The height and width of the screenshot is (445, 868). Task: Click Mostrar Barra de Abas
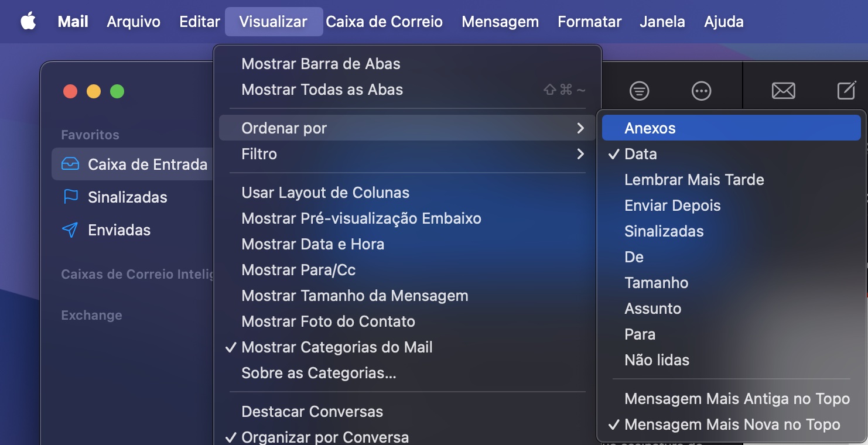point(321,63)
